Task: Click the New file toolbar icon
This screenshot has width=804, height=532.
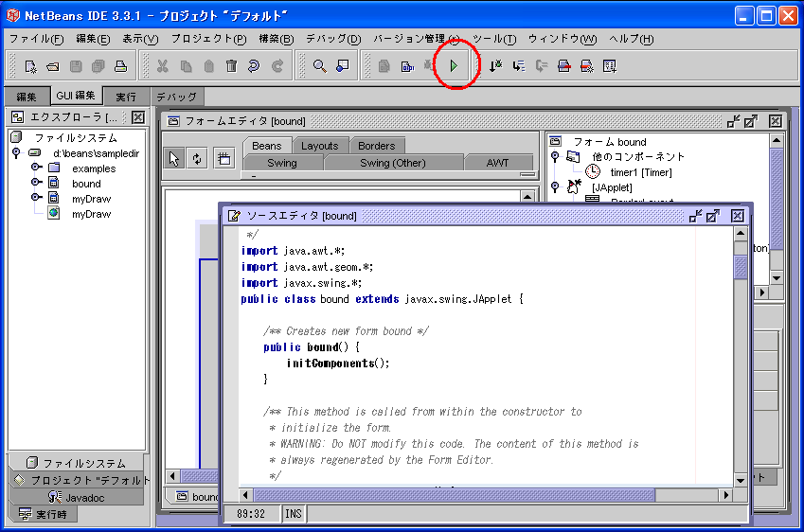Action: point(30,66)
